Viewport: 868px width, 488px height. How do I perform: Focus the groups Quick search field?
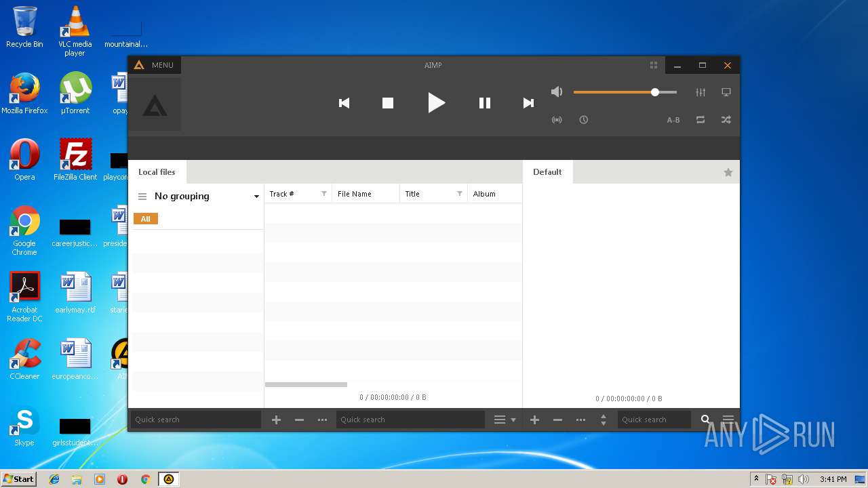point(195,420)
